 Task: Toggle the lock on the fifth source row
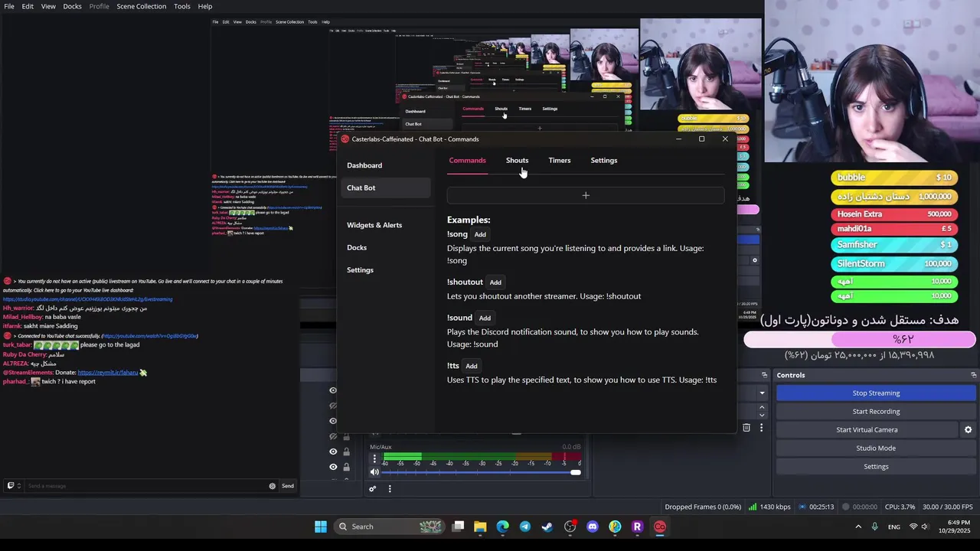[346, 452]
